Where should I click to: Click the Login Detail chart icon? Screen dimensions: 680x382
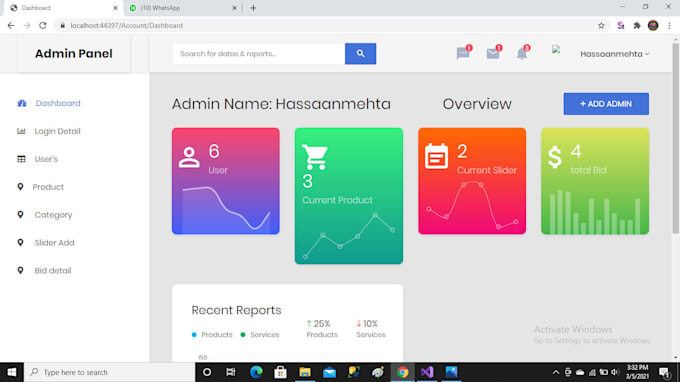point(21,131)
